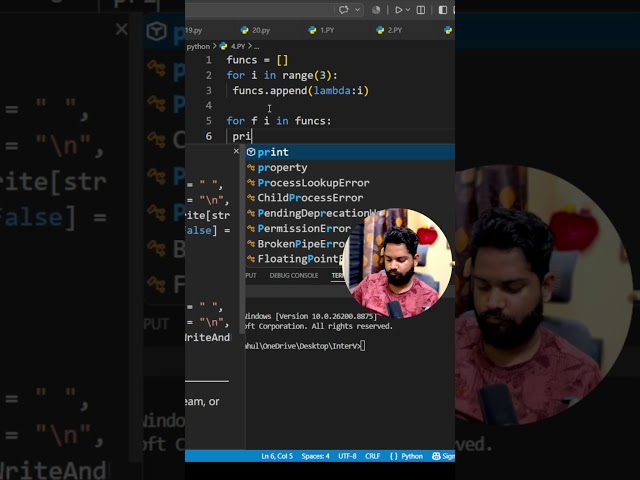Choose 'ProcessLookupError' from the suggestions
The image size is (640, 480).
(x=350, y=183)
